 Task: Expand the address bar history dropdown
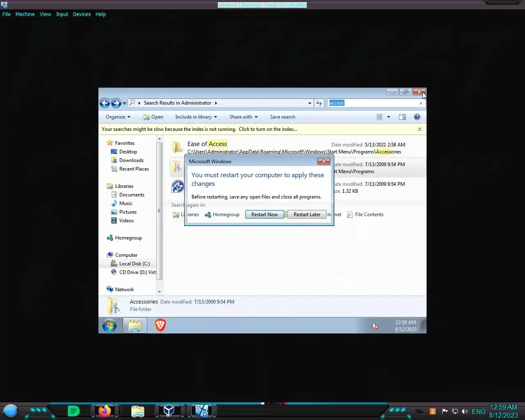pos(310,103)
